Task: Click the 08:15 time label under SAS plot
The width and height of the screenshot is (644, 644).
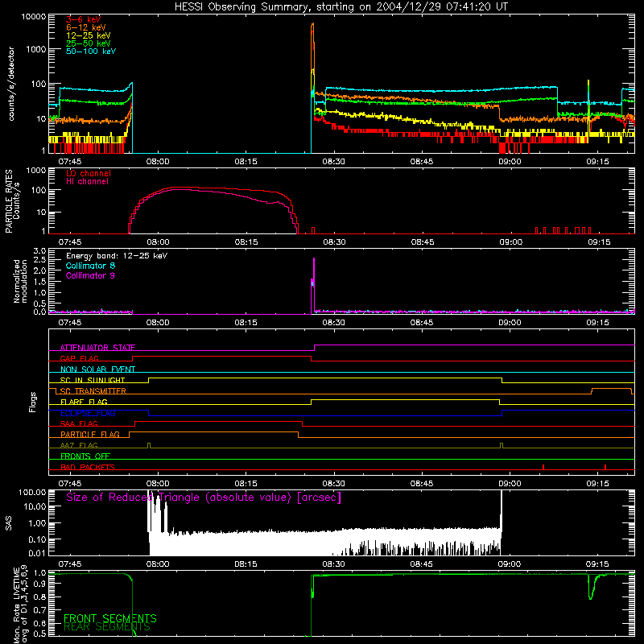Action: (x=246, y=564)
